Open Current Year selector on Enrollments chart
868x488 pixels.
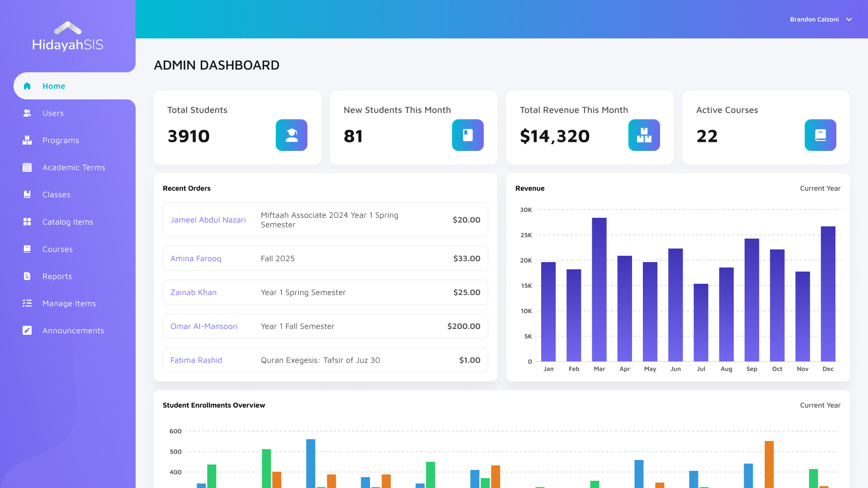pos(820,405)
